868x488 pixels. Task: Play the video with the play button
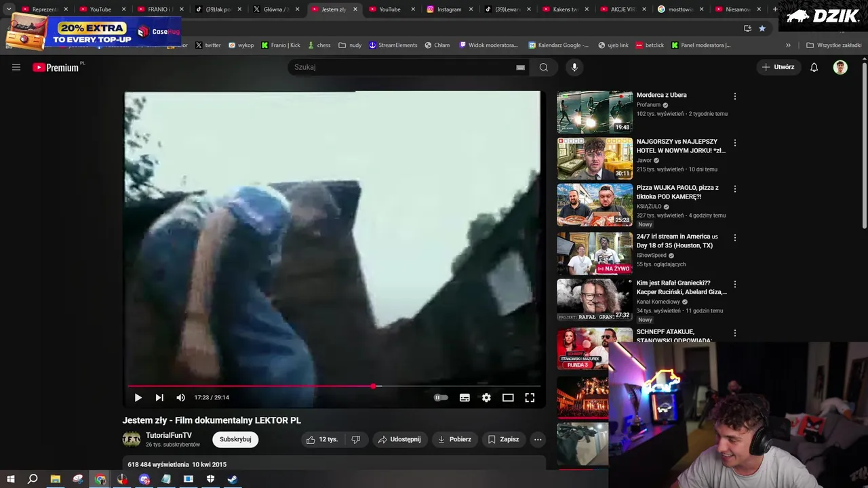pyautogui.click(x=138, y=398)
